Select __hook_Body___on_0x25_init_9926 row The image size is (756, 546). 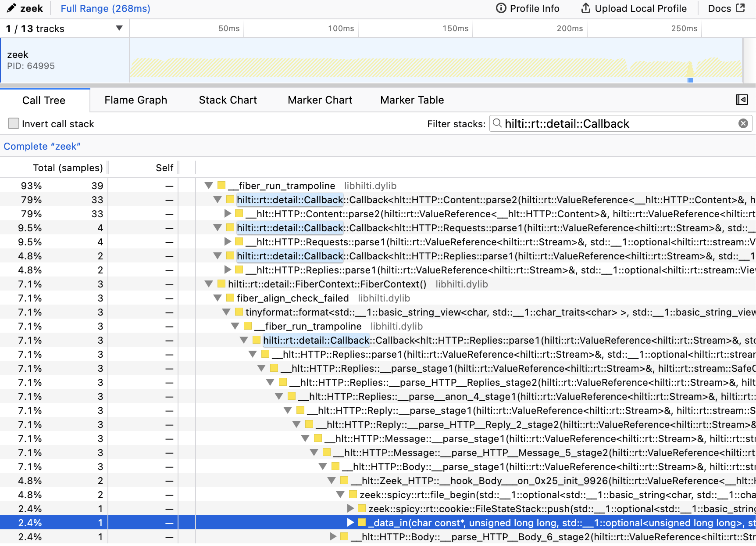pos(378,481)
